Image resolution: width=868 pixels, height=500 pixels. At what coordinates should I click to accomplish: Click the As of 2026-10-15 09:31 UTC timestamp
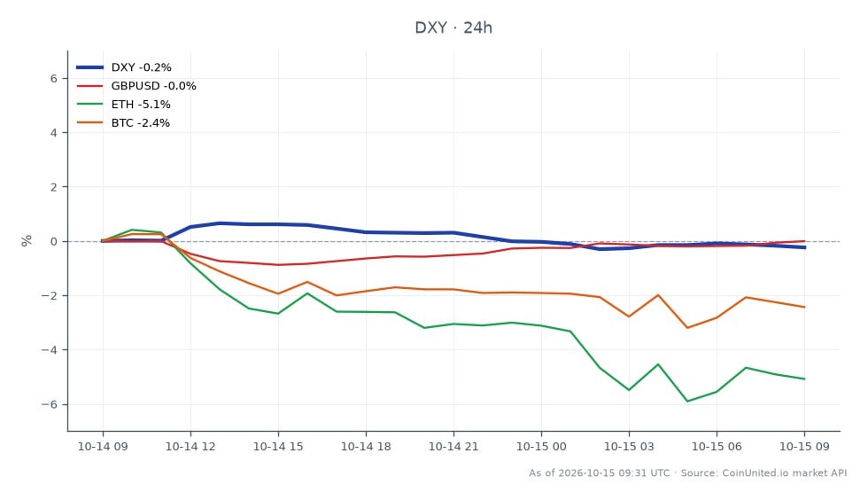coord(600,473)
